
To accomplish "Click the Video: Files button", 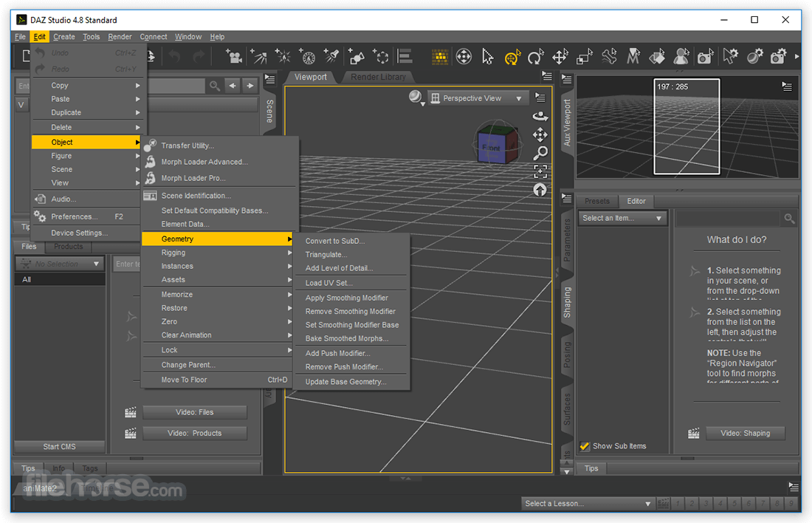I will click(195, 412).
